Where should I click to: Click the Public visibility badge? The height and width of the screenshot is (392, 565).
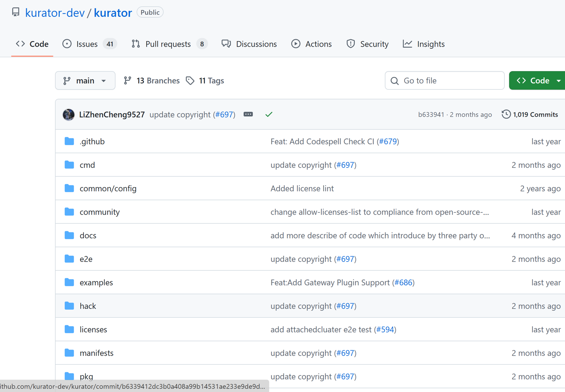pyautogui.click(x=150, y=12)
